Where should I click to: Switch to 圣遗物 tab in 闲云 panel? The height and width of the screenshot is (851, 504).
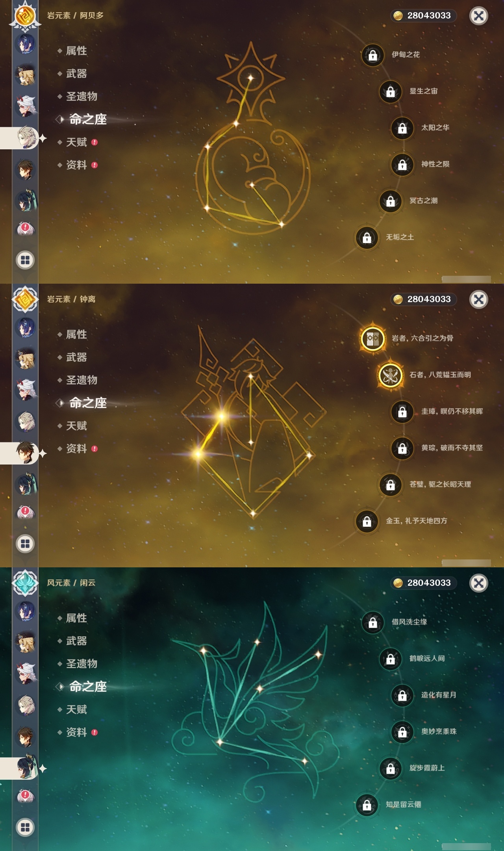82,664
